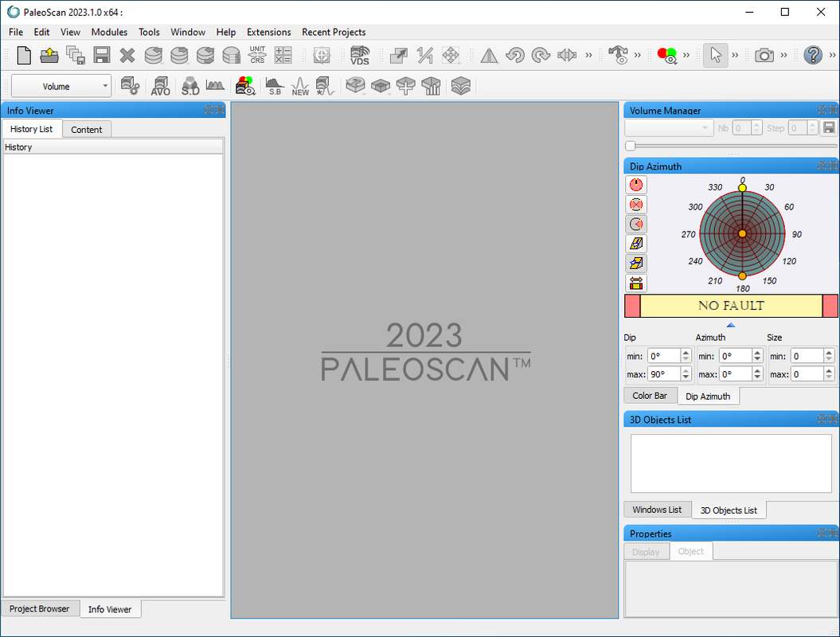The width and height of the screenshot is (840, 637).
Task: Click the left red end of the NO FAULT bar
Action: point(632,306)
